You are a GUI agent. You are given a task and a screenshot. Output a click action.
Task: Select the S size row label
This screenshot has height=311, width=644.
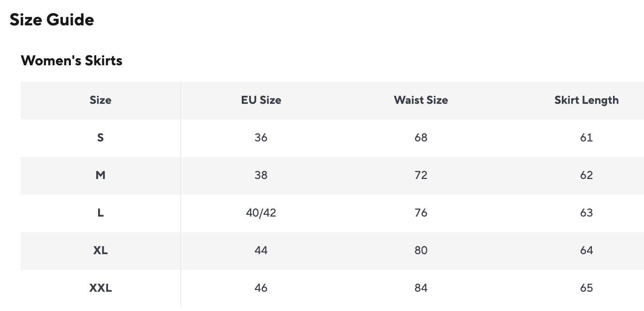click(x=100, y=138)
